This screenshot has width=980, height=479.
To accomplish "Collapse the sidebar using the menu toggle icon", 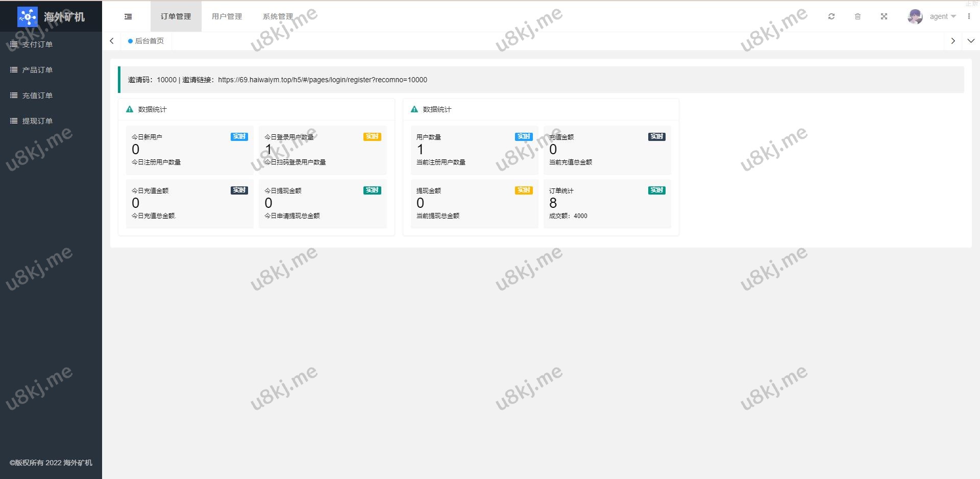I will click(x=128, y=16).
